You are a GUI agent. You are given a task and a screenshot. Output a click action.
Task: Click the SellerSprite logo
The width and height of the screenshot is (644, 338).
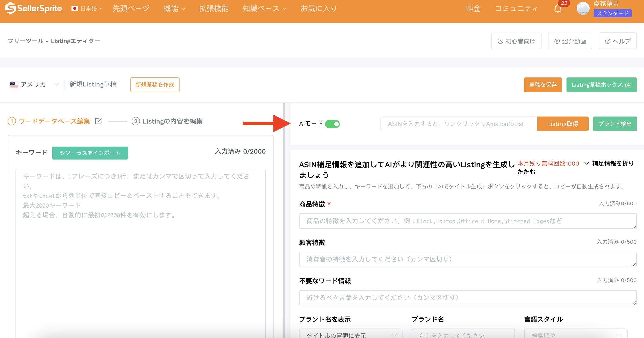pyautogui.click(x=34, y=8)
